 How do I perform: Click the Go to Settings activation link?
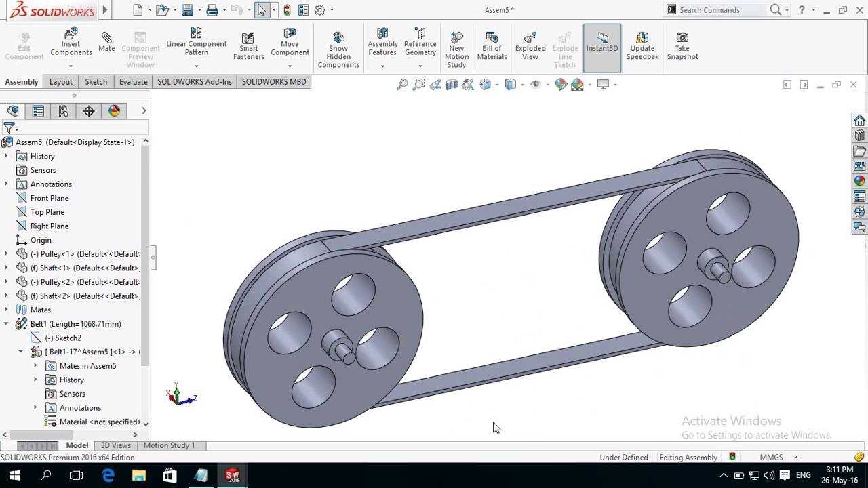coord(756,434)
